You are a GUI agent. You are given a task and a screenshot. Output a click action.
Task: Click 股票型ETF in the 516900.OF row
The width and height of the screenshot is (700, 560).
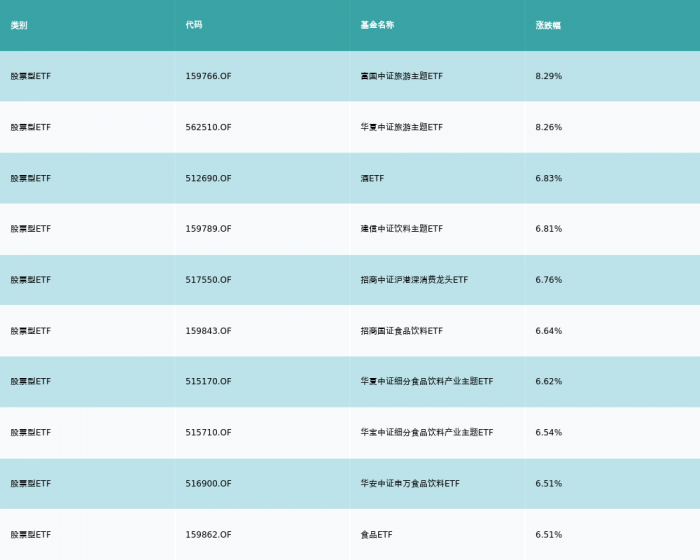(31, 484)
